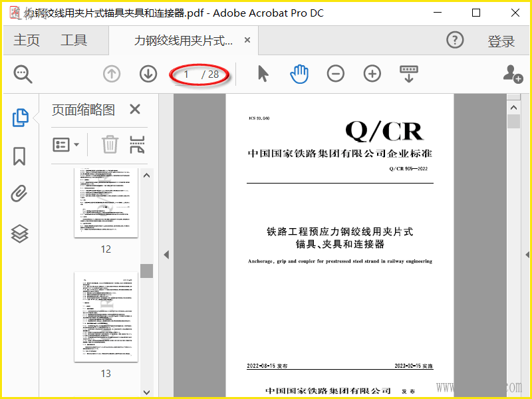
Task: Go to previous page arrow
Action: [x=112, y=74]
